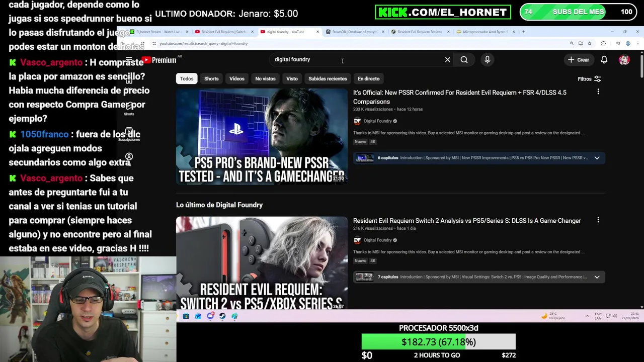This screenshot has height=362, width=644.
Task: Open the Shorts icon in YouTube sidebar
Action: [129, 108]
